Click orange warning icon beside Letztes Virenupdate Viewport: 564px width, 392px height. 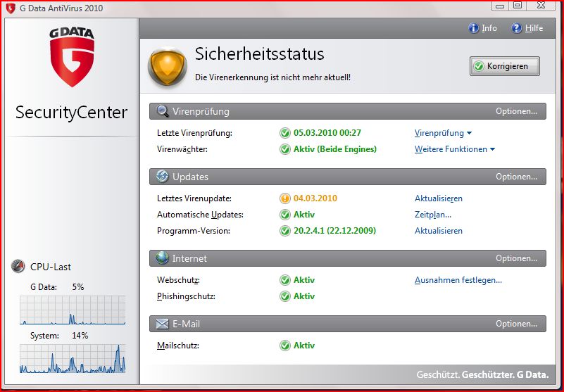(x=285, y=198)
